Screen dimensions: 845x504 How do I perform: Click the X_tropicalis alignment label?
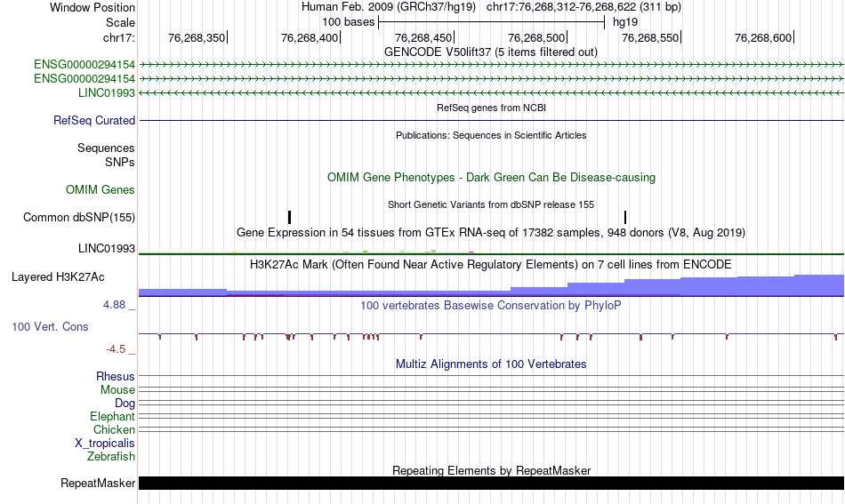pos(105,444)
